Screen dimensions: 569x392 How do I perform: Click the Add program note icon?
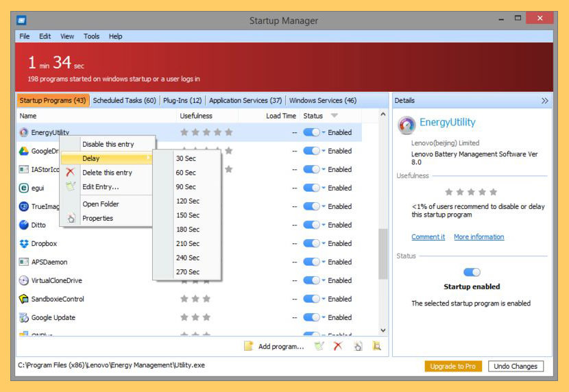[248, 346]
